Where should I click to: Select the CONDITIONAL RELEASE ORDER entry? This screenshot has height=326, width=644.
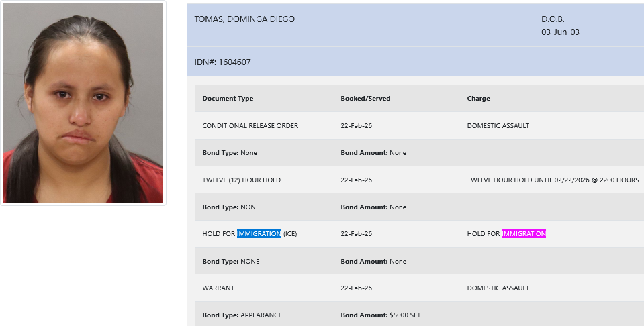point(250,126)
